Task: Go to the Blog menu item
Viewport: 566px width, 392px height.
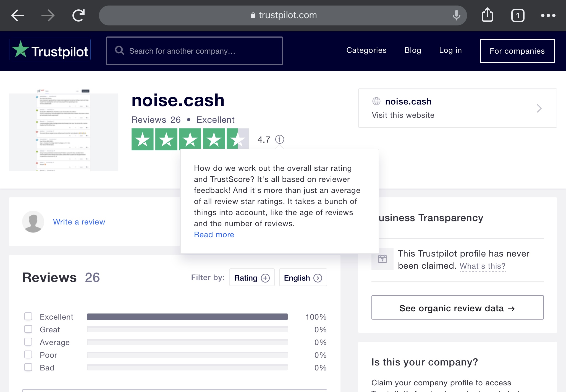Action: tap(413, 50)
